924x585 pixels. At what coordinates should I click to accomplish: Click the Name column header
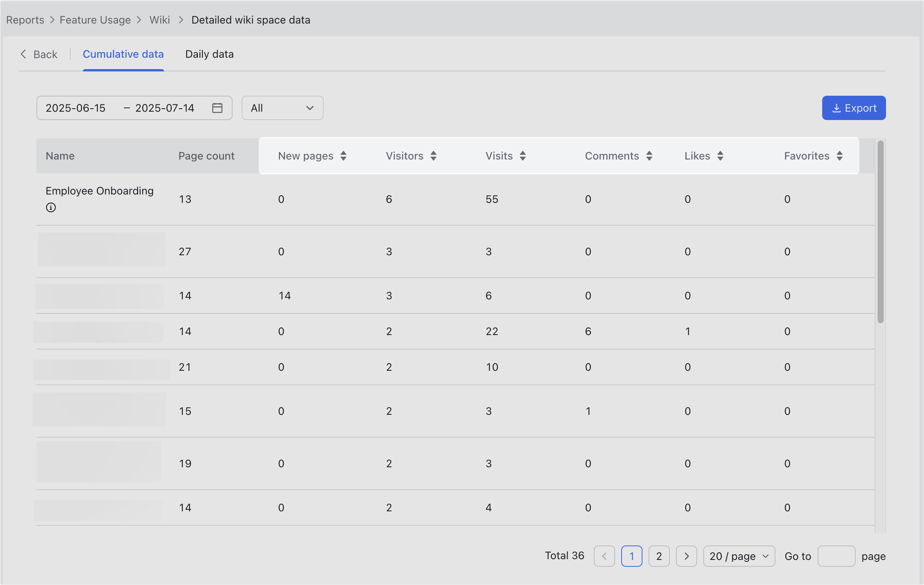pos(60,156)
